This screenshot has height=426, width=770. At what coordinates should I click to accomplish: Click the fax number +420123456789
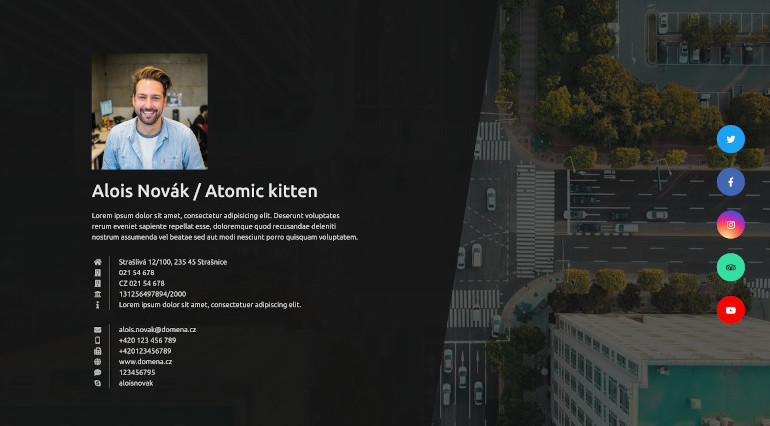[145, 351]
